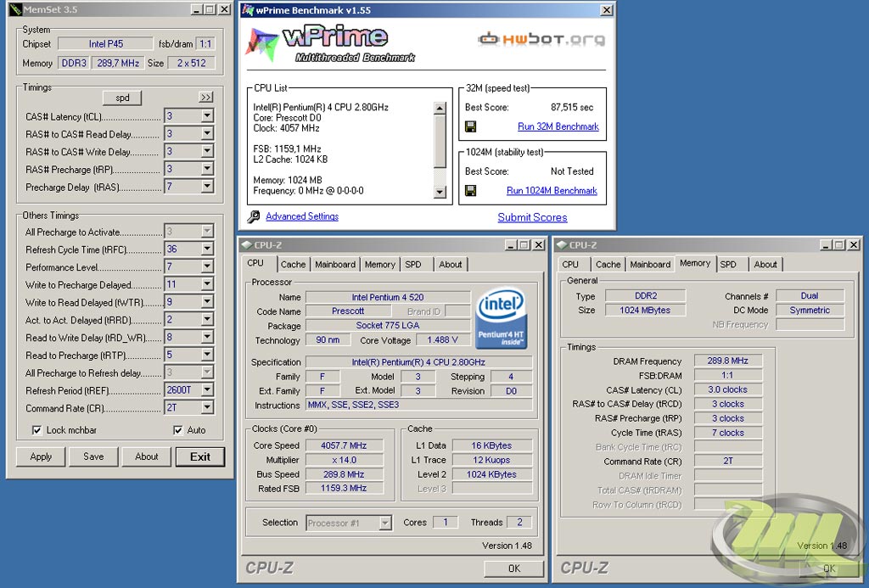869x588 pixels.
Task: Open the Refresh Cycle Time (tRFC) dropdown
Action: (x=207, y=249)
